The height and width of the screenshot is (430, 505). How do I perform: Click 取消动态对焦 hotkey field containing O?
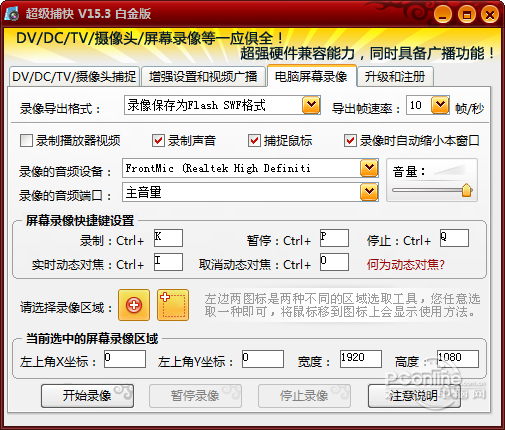click(x=334, y=262)
